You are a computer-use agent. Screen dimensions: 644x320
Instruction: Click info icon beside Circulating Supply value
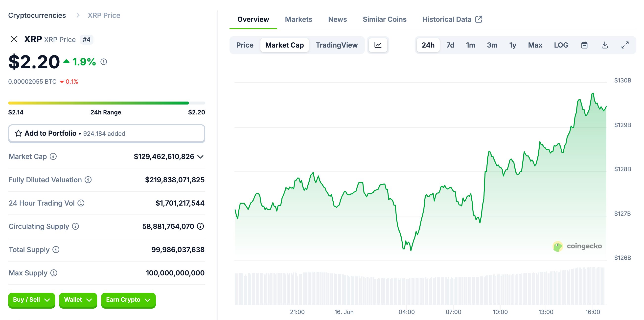[x=200, y=226]
